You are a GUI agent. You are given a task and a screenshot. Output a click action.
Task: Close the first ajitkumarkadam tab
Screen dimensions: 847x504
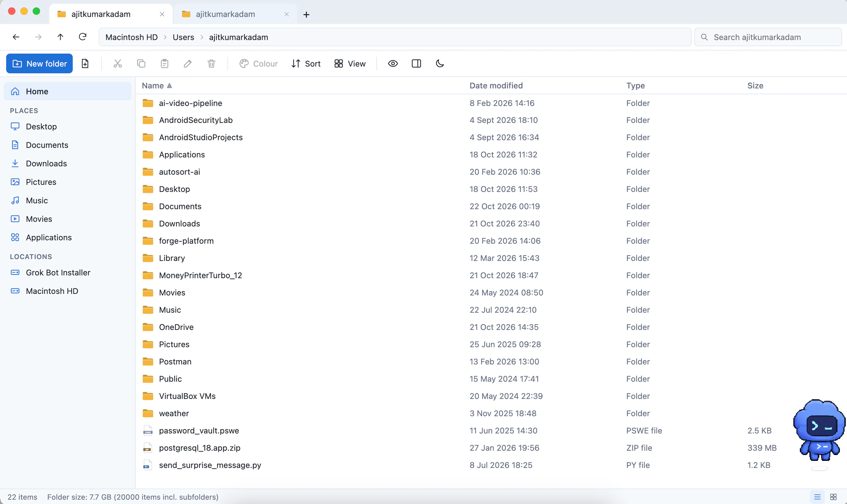(x=162, y=14)
